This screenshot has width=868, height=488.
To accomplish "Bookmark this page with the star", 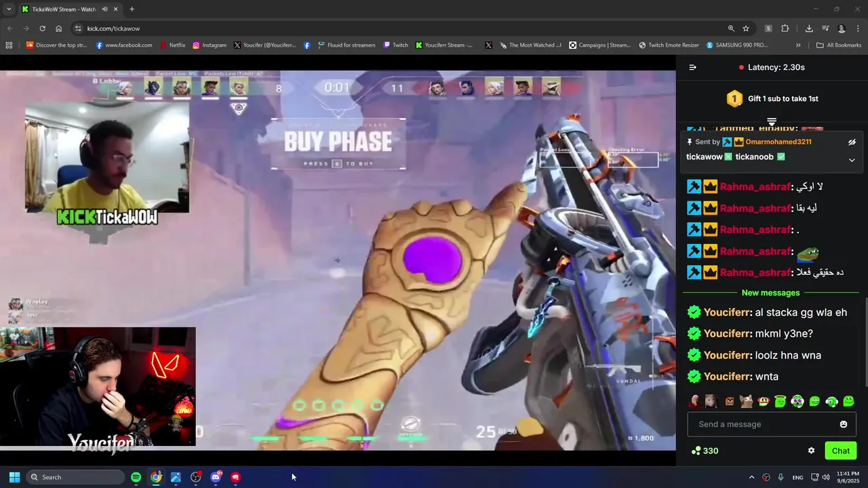I will click(746, 28).
